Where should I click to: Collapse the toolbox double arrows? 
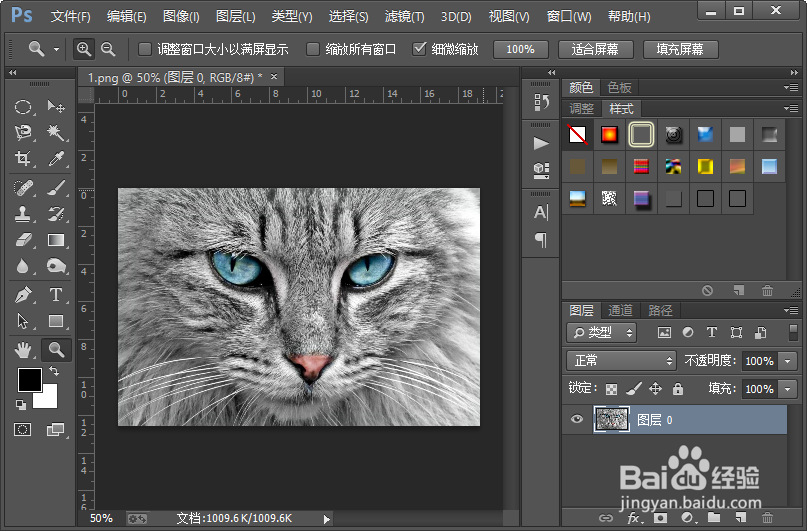click(x=13, y=73)
